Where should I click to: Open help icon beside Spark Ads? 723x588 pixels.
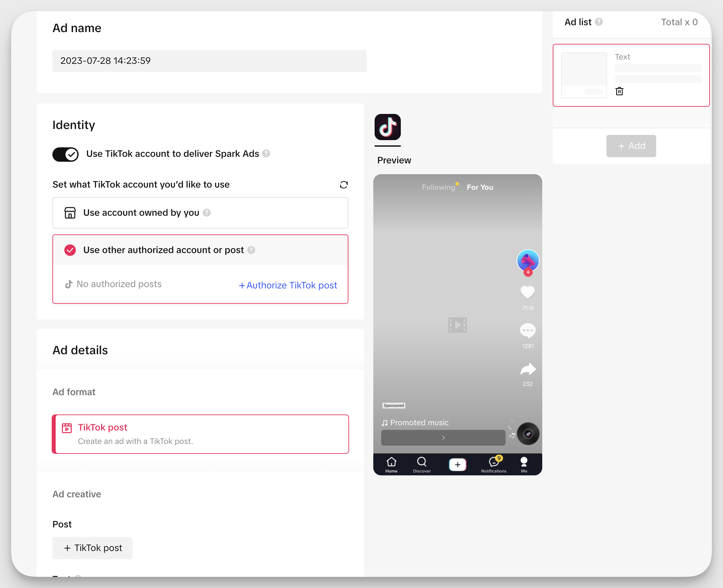point(266,154)
